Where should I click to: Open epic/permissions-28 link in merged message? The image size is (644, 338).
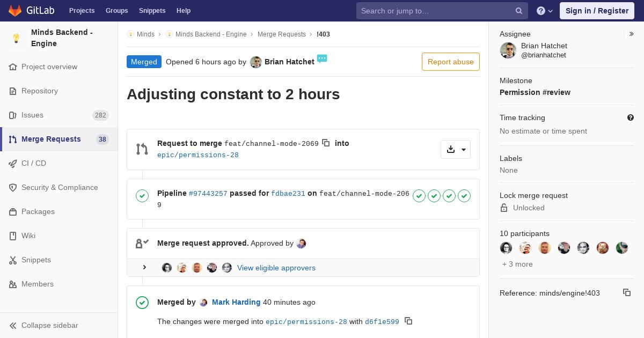(x=306, y=322)
